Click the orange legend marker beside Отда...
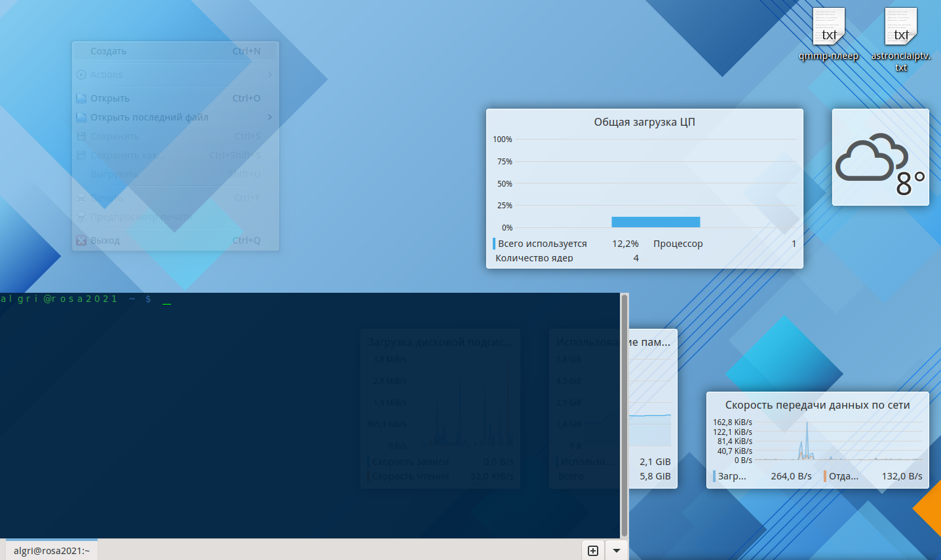941x560 pixels. pyautogui.click(x=825, y=476)
